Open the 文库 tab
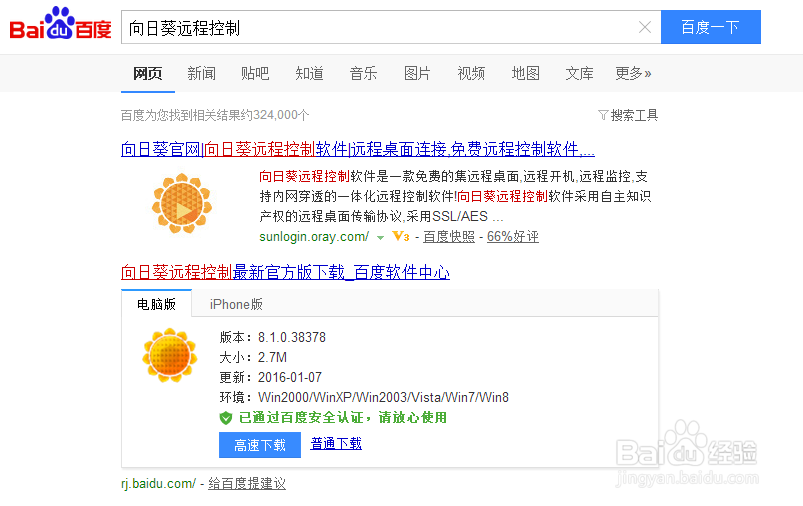Image resolution: width=803 pixels, height=506 pixels. (x=579, y=74)
